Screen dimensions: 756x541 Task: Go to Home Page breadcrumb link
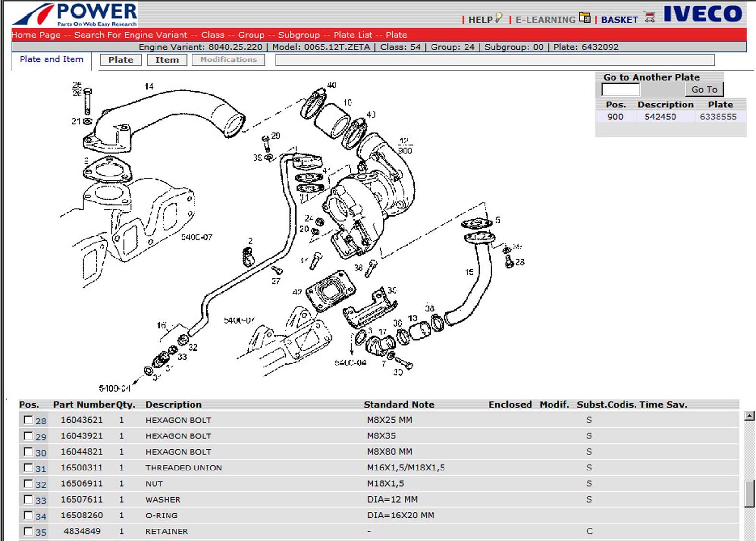36,35
